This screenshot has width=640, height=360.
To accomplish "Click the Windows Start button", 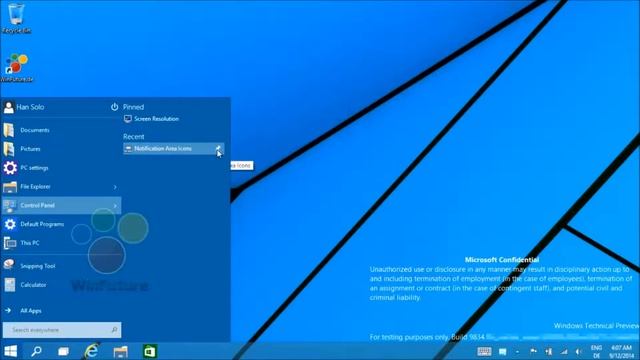I will [11, 351].
